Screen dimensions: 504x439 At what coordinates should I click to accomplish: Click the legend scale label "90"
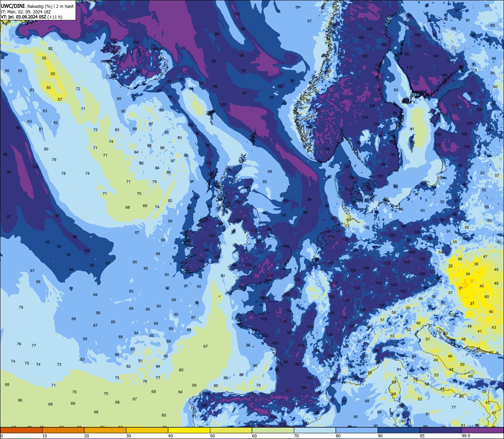380,436
